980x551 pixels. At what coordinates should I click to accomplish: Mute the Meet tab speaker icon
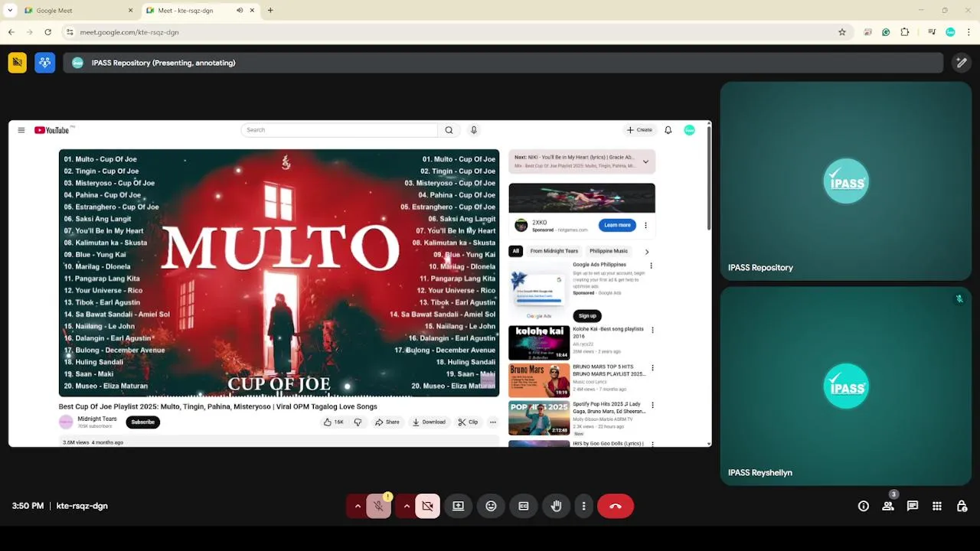click(x=240, y=11)
